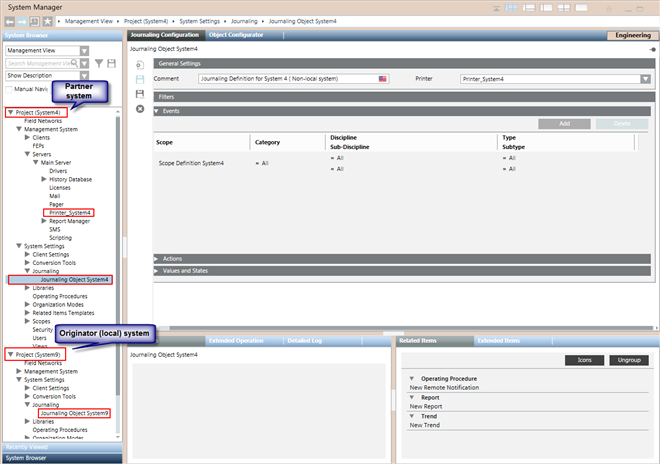
Task: Click the US flag language icon
Action: click(383, 78)
